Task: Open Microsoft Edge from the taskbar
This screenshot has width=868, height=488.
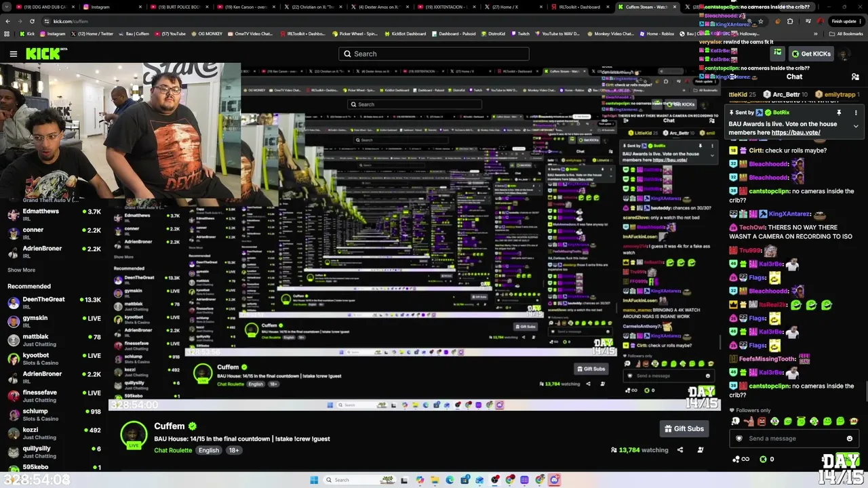Action: [x=450, y=480]
